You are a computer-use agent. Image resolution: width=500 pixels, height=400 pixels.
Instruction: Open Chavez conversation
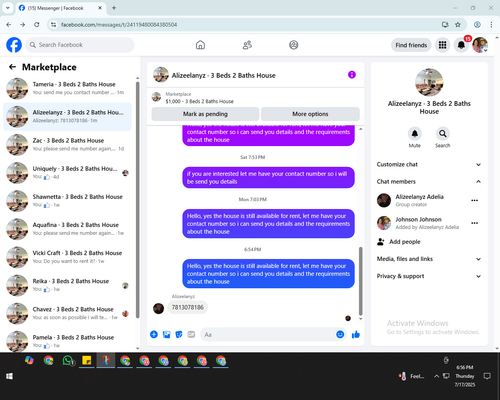pyautogui.click(x=67, y=313)
